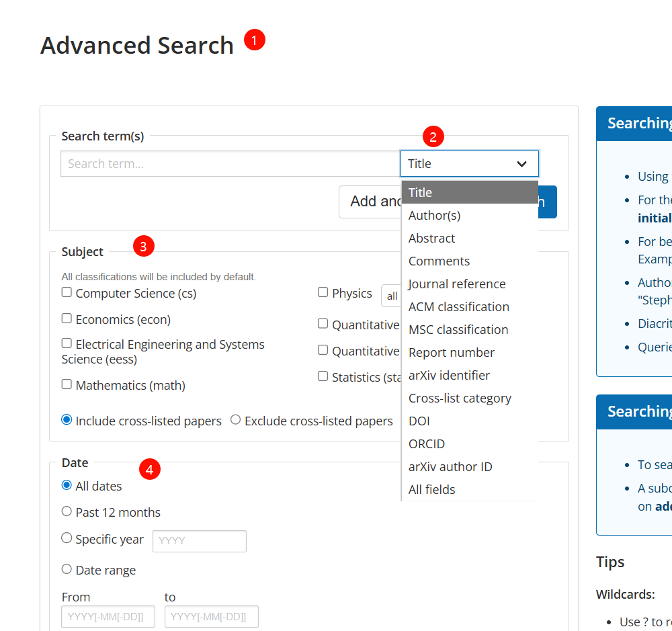This screenshot has height=631, width=672.
Task: Pick the DOI option from the list
Action: click(x=419, y=421)
